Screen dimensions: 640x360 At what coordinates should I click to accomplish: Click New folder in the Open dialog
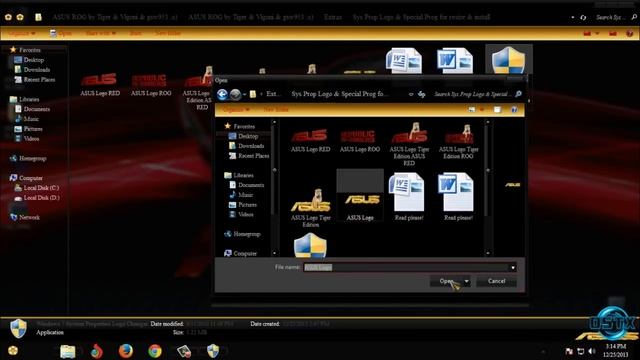coord(276,109)
